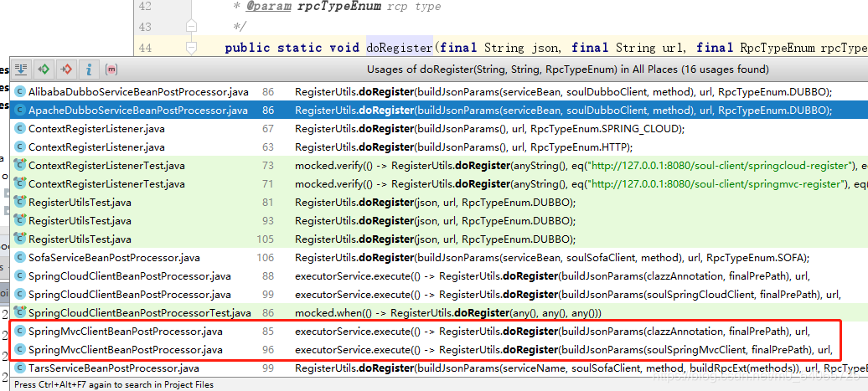Image resolution: width=868 pixels, height=391 pixels.
Task: Click test icon of RegisterUtilsTest.java line 93
Action: pyautogui.click(x=20, y=221)
